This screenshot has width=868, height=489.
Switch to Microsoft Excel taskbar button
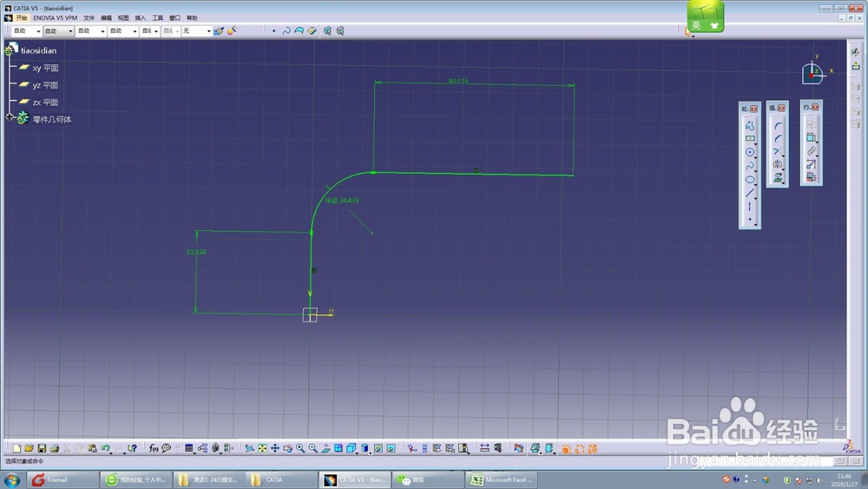(x=501, y=479)
